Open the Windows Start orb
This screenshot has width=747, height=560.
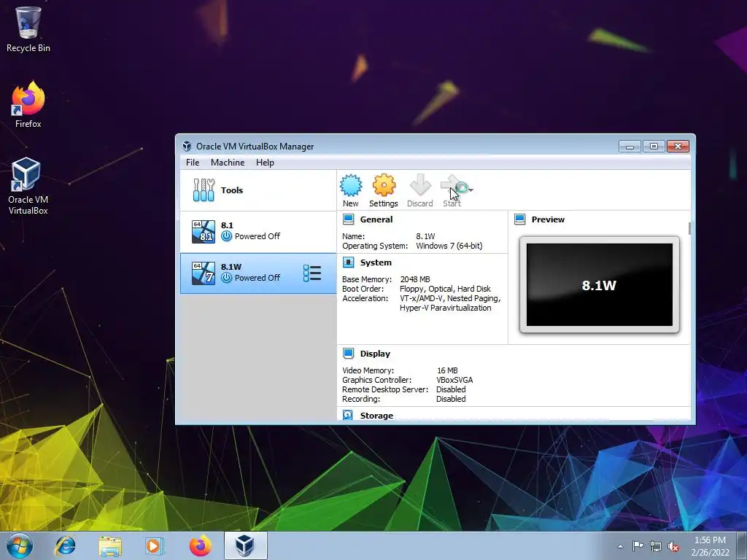click(20, 545)
